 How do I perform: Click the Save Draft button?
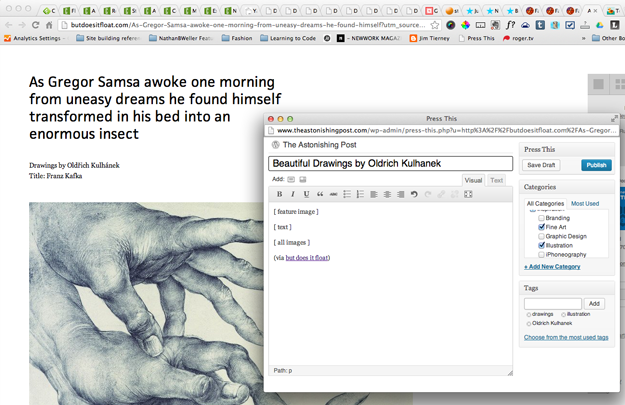[x=541, y=165]
